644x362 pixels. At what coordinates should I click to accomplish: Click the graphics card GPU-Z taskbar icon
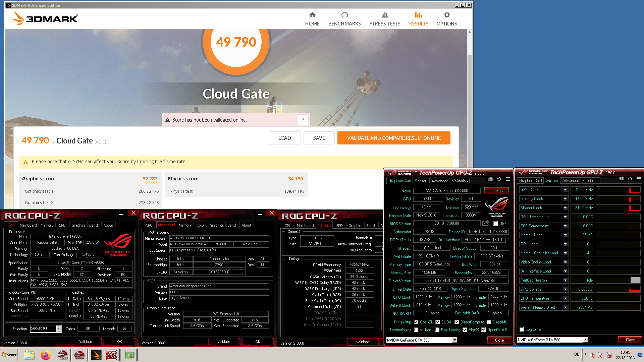pyautogui.click(x=129, y=355)
